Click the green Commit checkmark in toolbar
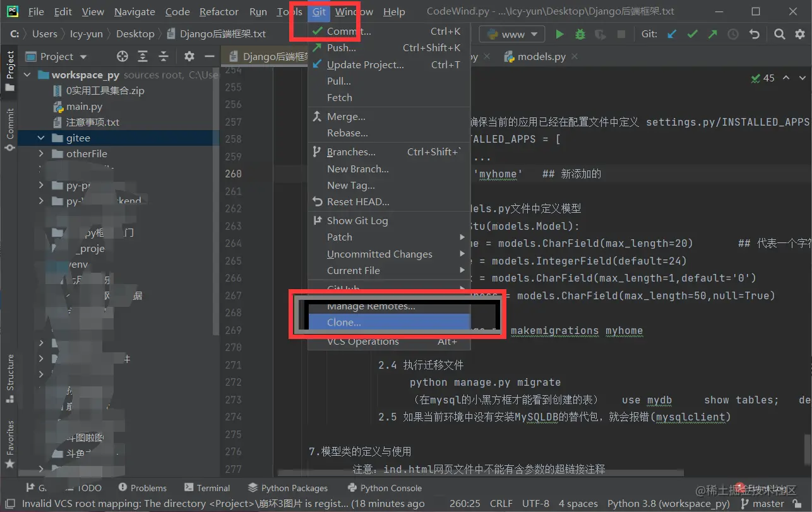812x512 pixels. pos(692,34)
